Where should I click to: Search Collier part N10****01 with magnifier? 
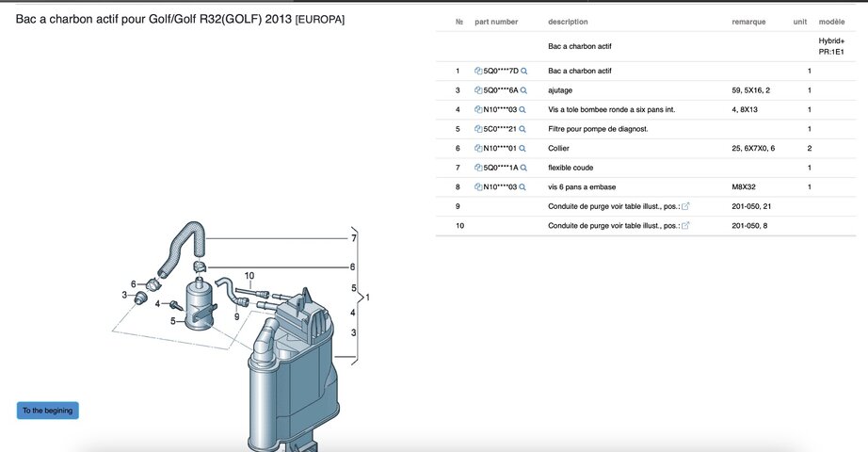[x=522, y=149]
